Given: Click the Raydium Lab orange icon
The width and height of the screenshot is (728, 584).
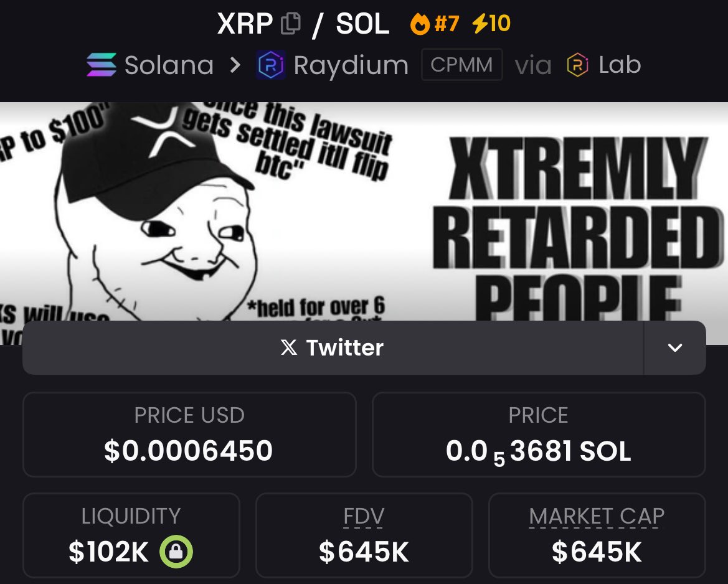Looking at the screenshot, I should pos(577,65).
